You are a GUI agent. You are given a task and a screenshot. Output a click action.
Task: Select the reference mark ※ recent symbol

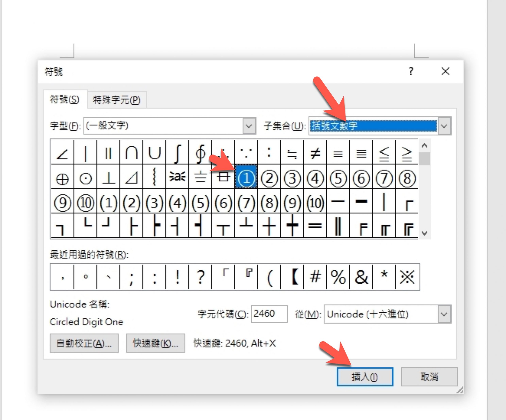pos(407,277)
